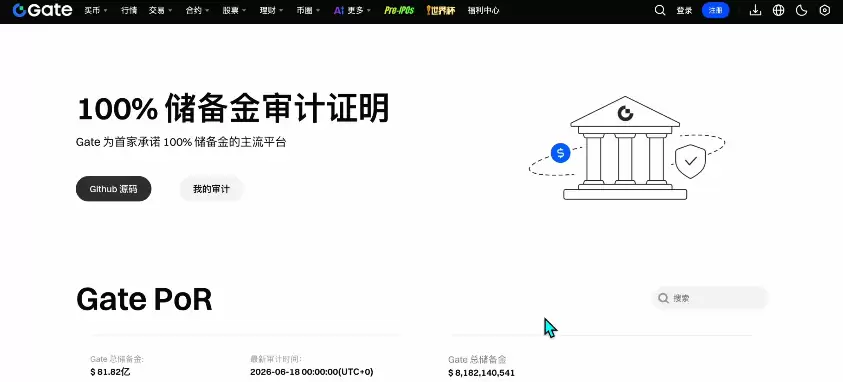The height and width of the screenshot is (382, 843).
Task: Click the subtitle Gate 为首家承诺 100% 储备金的主流平台
Action: coord(181,143)
